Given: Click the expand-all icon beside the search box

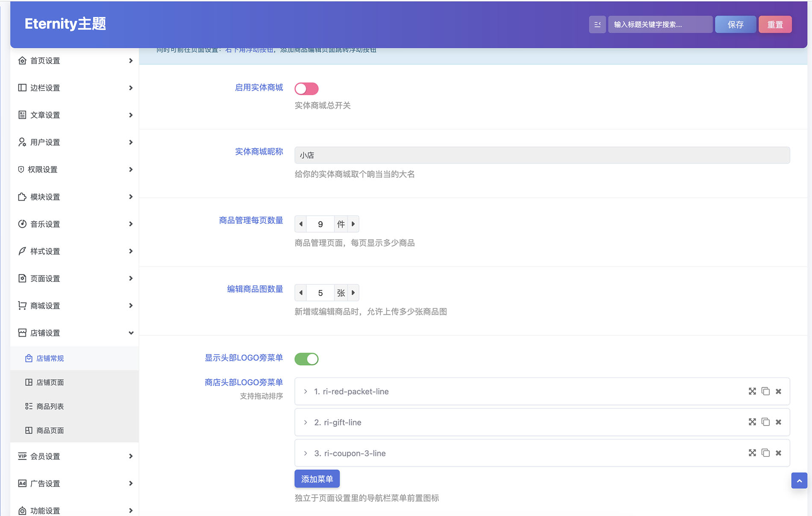Looking at the screenshot, I should (x=597, y=24).
